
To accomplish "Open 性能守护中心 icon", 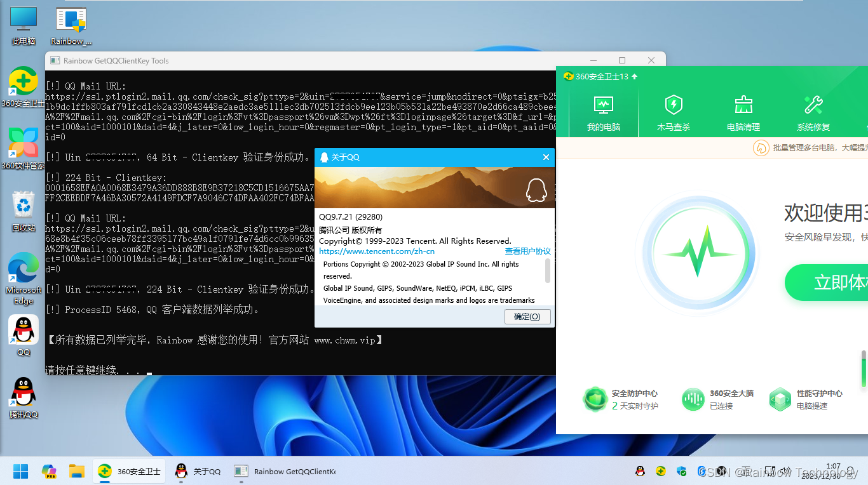I will tap(780, 399).
